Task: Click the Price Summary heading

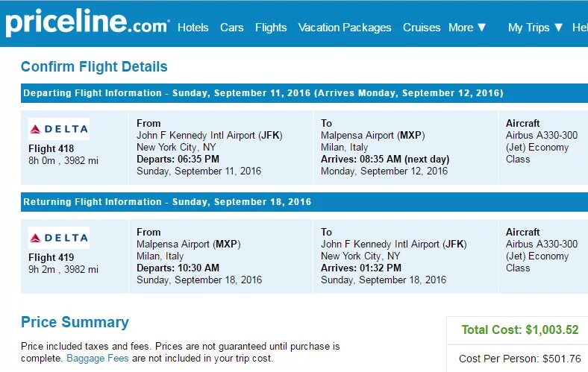Action: point(75,323)
